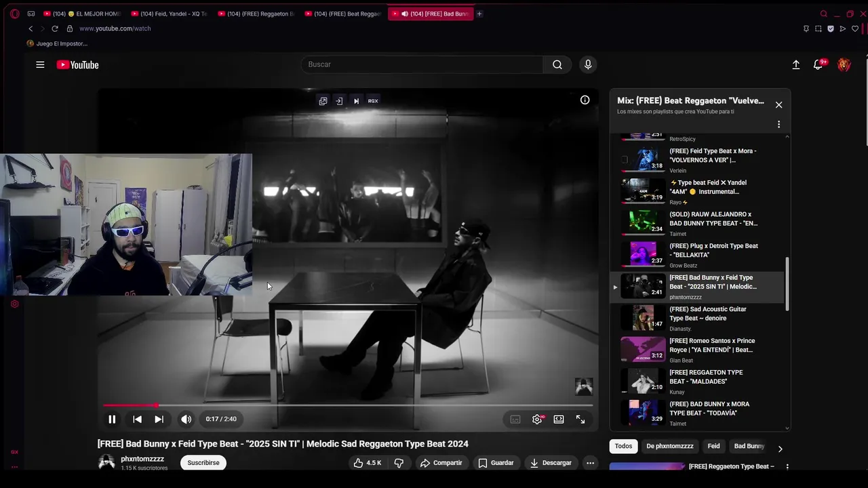Select the Todos filter chip

(x=623, y=446)
